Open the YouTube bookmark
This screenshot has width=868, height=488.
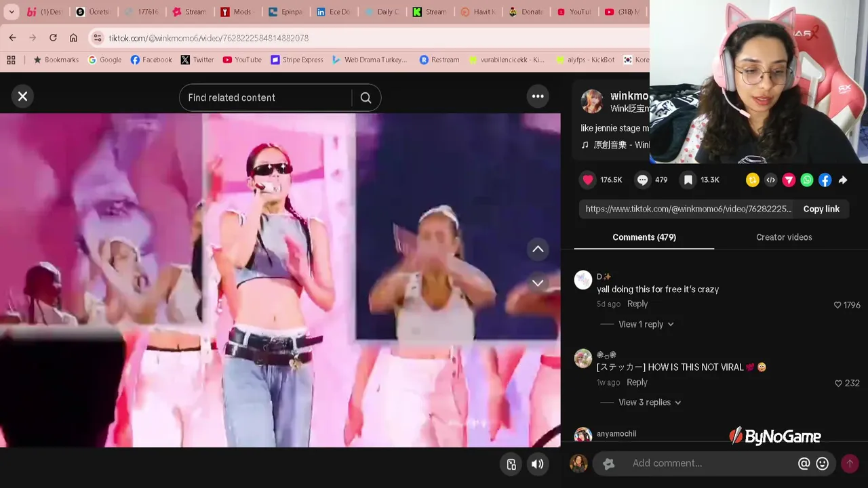coord(242,60)
